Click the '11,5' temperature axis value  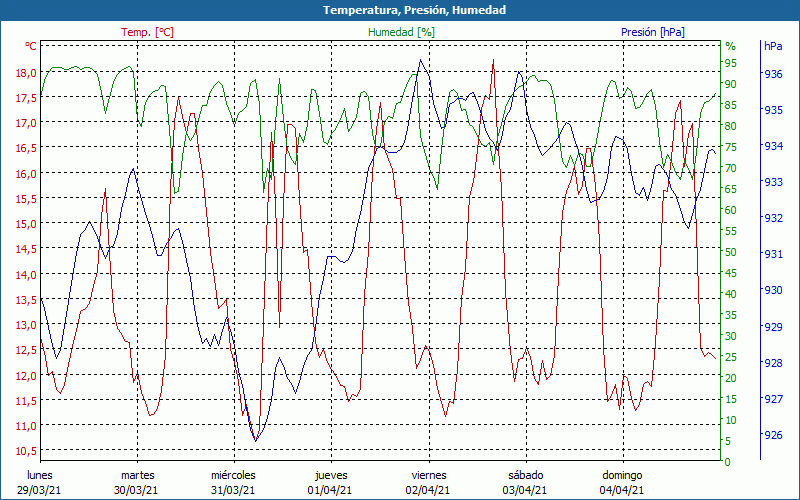click(x=27, y=401)
